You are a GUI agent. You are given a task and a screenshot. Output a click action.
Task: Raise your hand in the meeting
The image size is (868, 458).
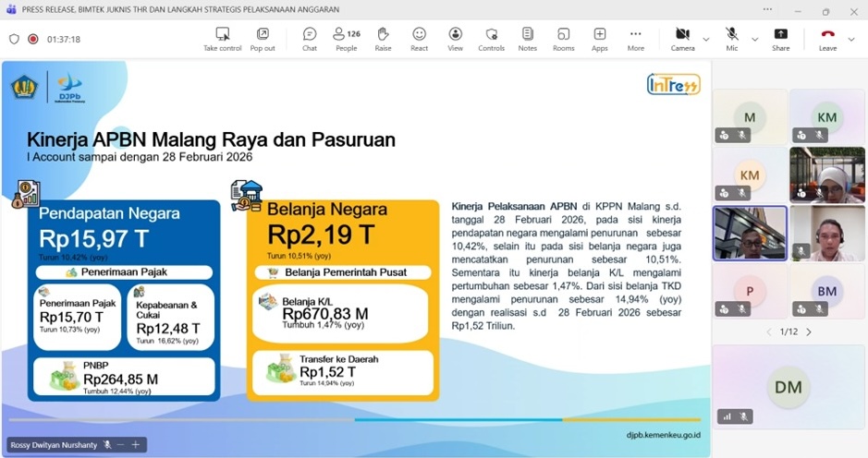(383, 39)
